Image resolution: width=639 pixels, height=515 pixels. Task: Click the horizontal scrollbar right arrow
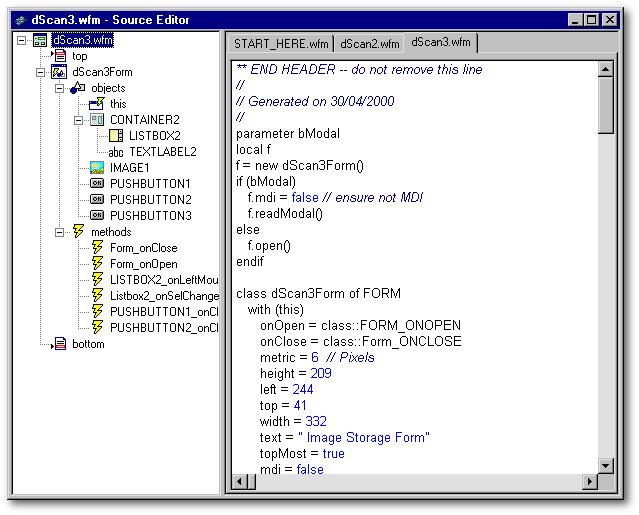589,482
